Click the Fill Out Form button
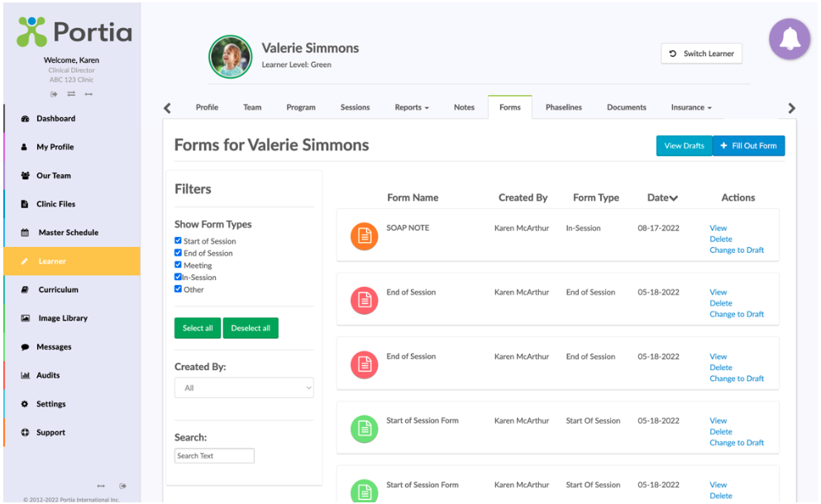Screen dimensions: 821x504 749,145
